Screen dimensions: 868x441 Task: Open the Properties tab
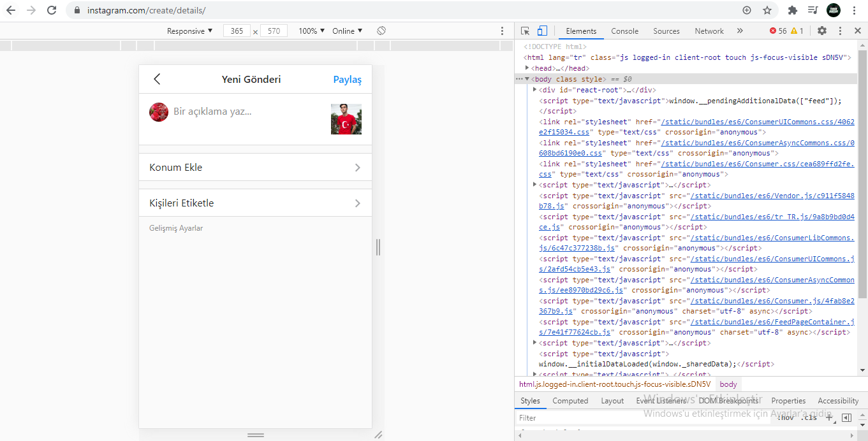(x=788, y=401)
